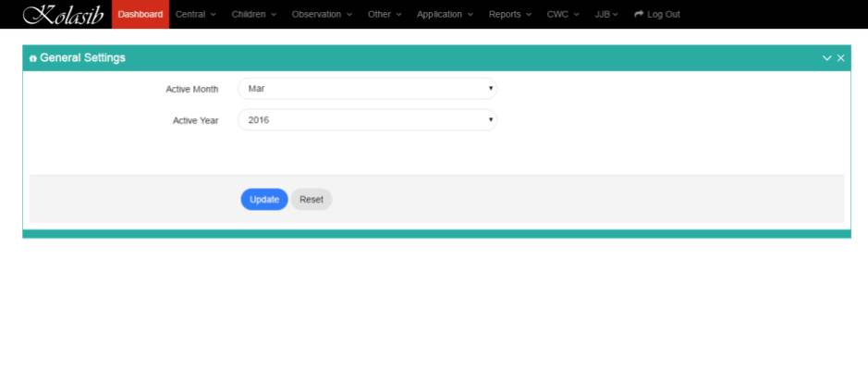This screenshot has width=868, height=370.
Task: Close the General Settings panel
Action: [840, 58]
